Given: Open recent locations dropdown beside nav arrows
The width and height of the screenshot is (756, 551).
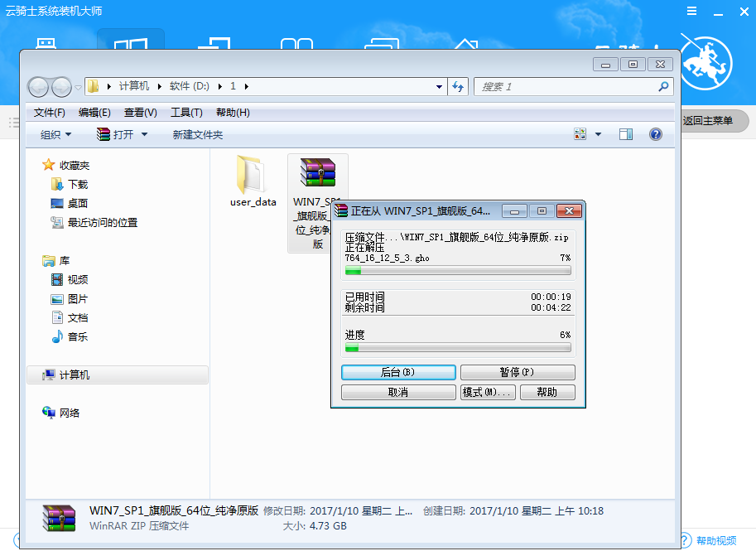Looking at the screenshot, I should tap(78, 87).
